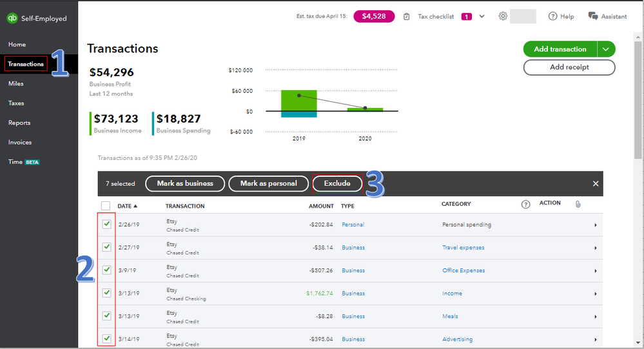Click the Tax checklist clipboard icon
This screenshot has height=349, width=644.
pos(407,17)
